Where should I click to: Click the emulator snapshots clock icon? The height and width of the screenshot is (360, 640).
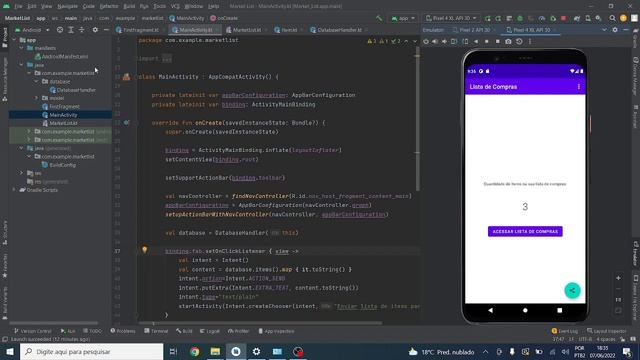click(519, 41)
